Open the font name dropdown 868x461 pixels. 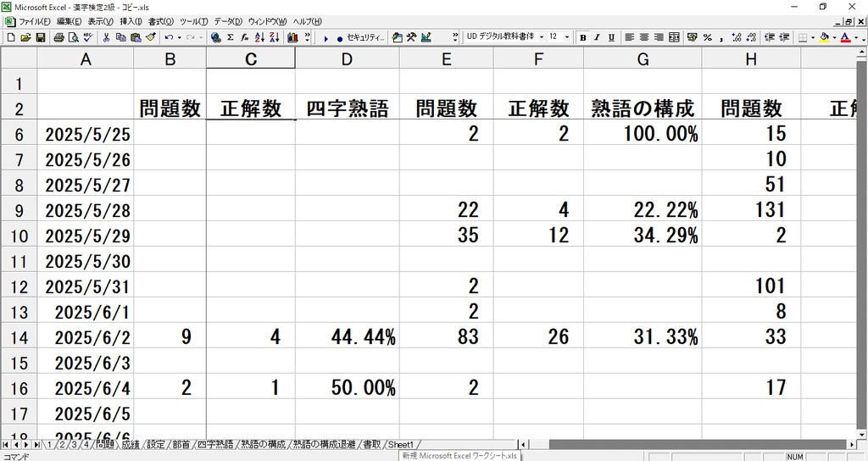pos(542,37)
